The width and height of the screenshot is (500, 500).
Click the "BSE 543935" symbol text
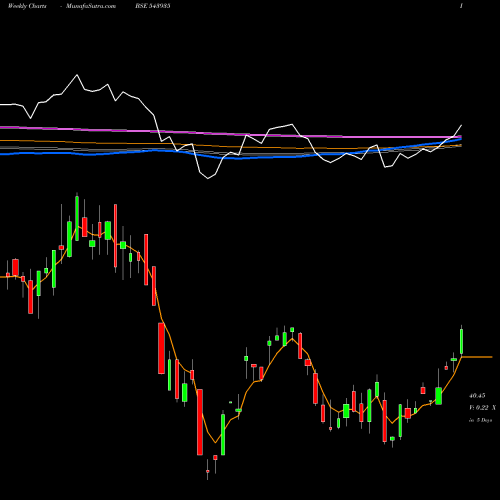click(x=153, y=6)
